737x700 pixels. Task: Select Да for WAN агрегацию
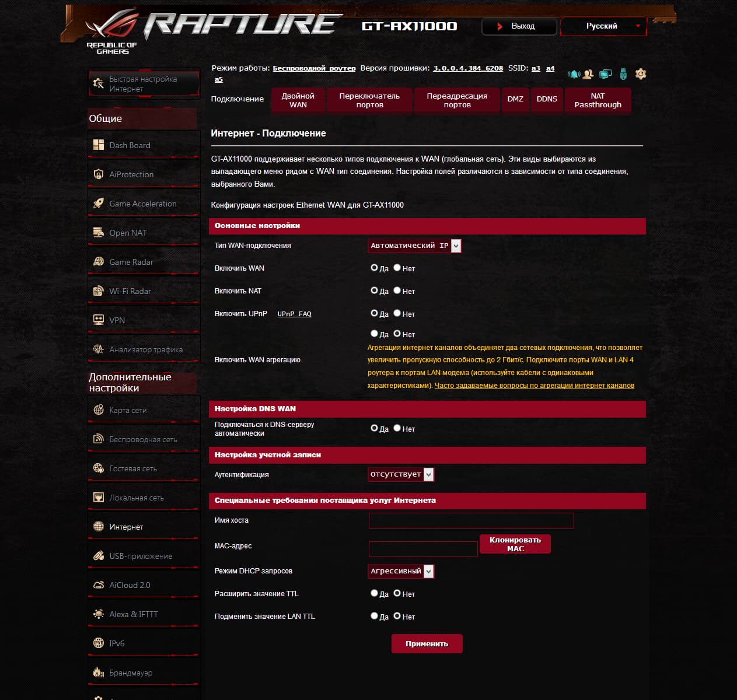[x=375, y=334]
